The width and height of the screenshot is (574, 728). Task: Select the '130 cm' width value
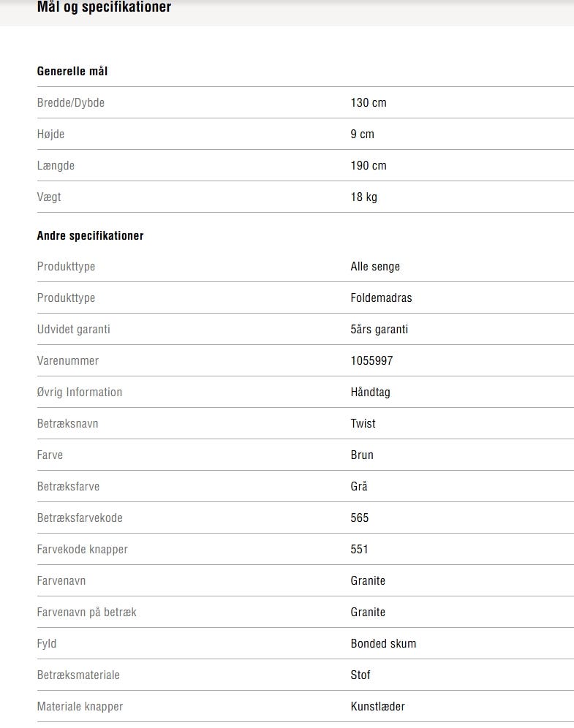tap(369, 103)
